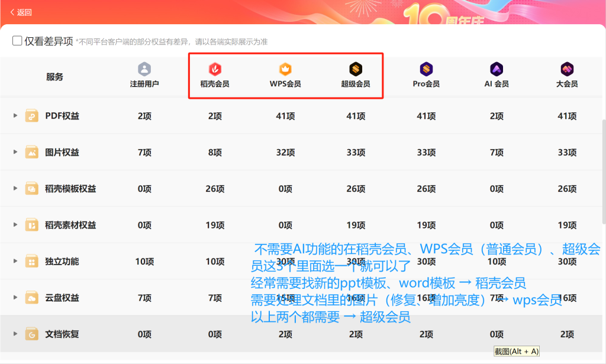Go back using the 返回 button
Viewport: 606px width, 364px height.
tap(21, 12)
